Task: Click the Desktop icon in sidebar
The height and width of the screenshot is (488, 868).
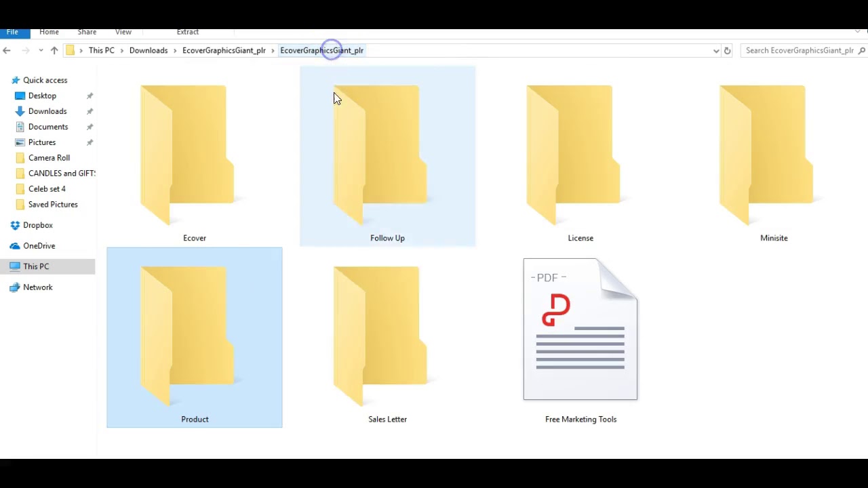Action: (x=20, y=96)
